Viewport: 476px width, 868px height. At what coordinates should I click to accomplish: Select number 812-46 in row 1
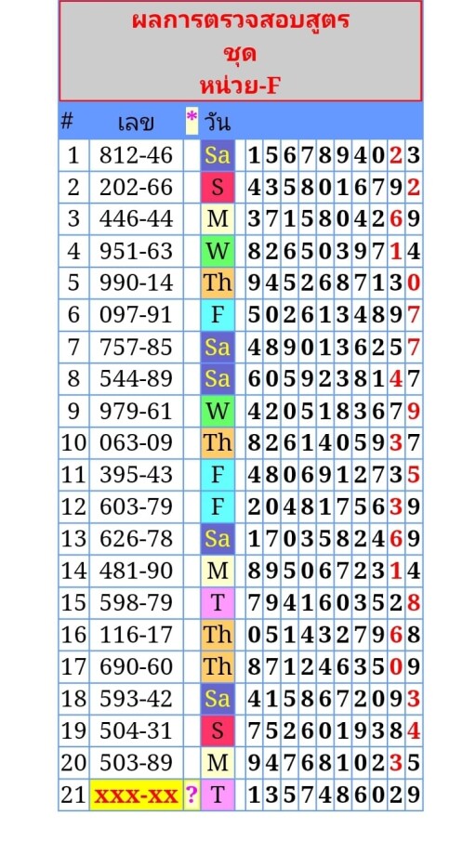click(x=136, y=155)
